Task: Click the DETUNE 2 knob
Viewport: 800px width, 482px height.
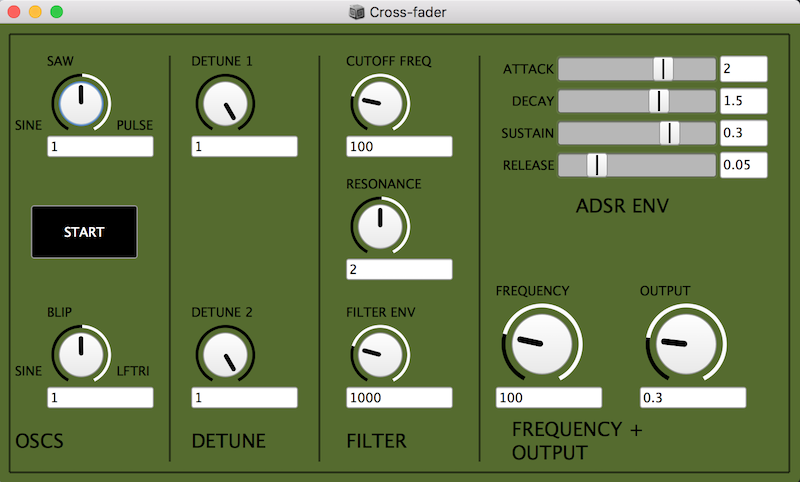Action: click(x=225, y=353)
